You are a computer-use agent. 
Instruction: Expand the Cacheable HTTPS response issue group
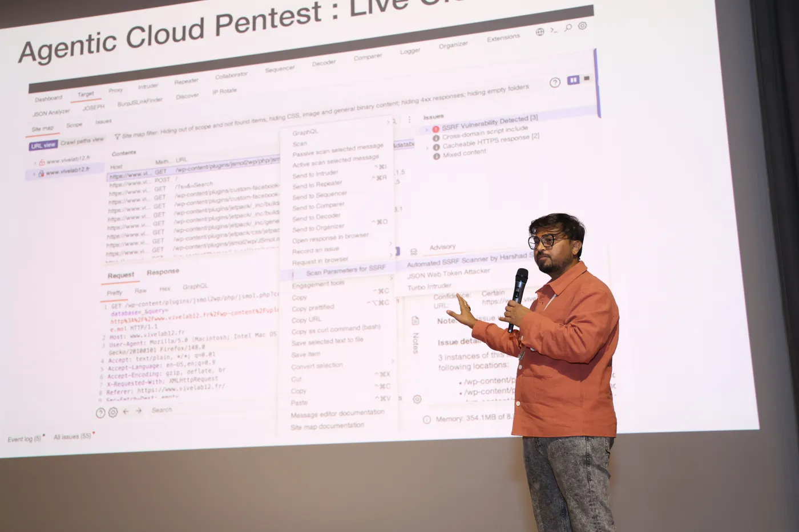[427, 148]
